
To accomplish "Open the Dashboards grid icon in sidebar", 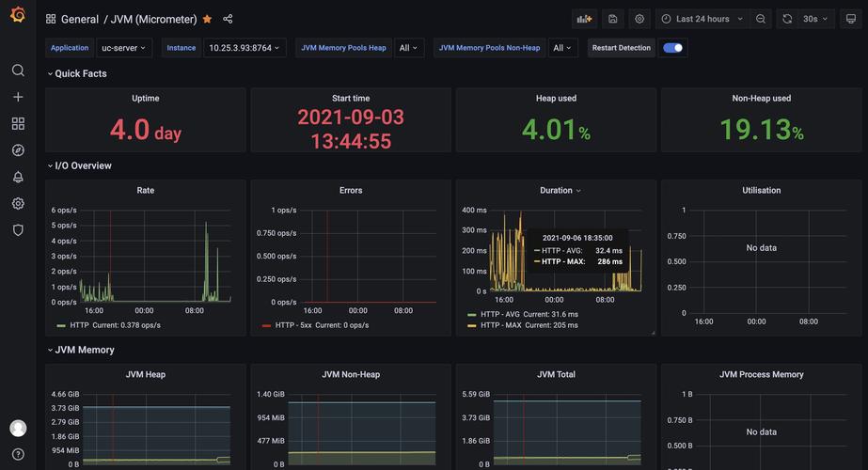I will coord(18,123).
